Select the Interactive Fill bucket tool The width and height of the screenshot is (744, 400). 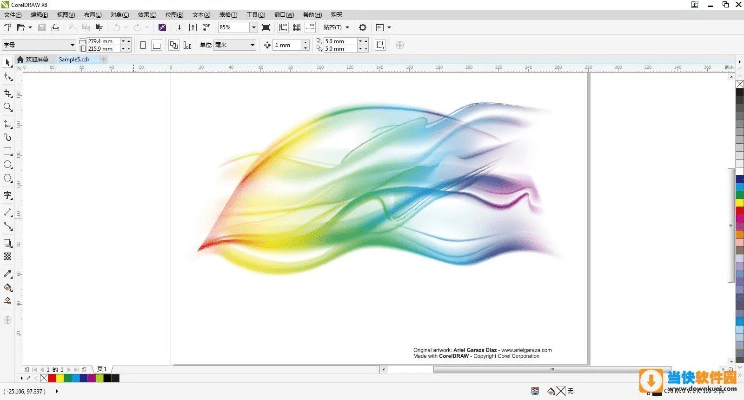coord(8,286)
